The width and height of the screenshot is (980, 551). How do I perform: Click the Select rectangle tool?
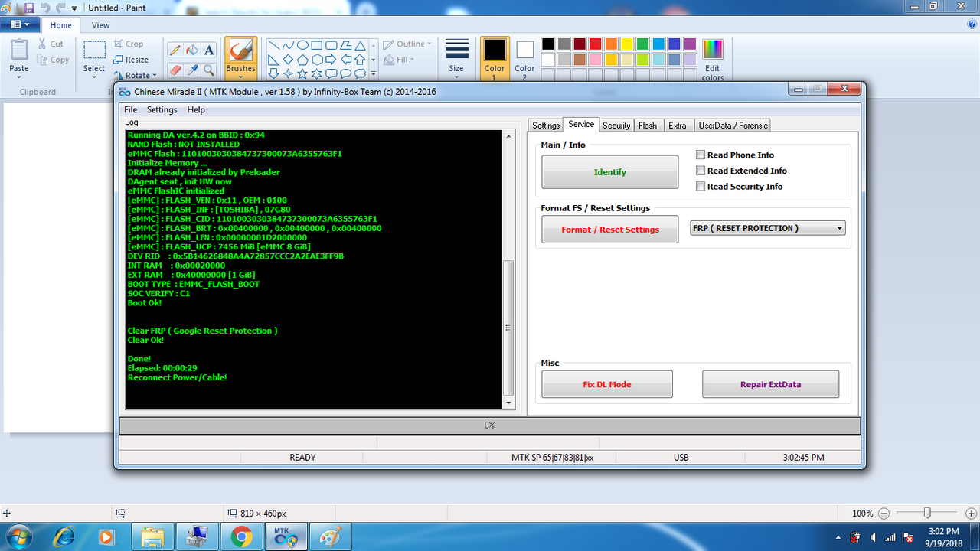[x=94, y=51]
